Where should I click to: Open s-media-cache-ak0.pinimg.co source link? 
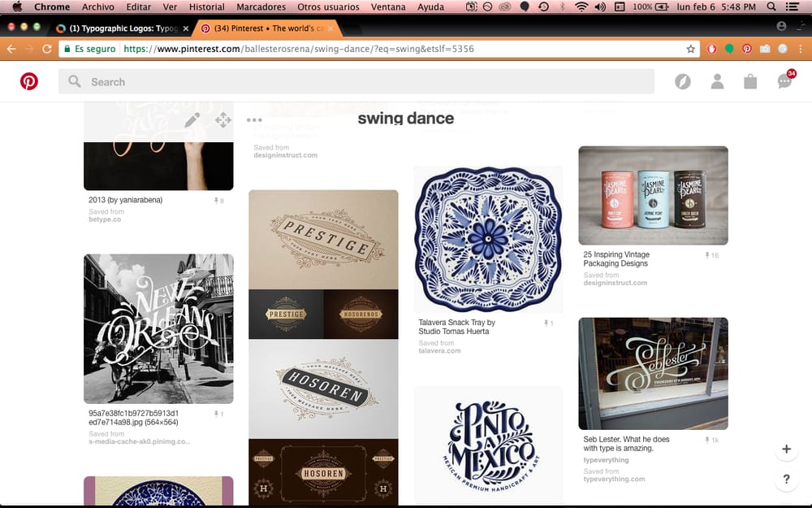[x=139, y=441]
